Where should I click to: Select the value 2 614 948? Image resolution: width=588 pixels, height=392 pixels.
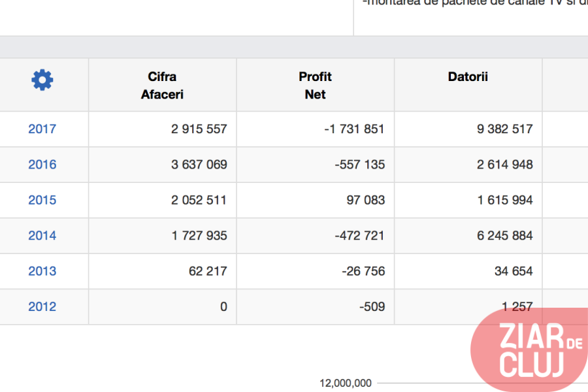point(505,164)
